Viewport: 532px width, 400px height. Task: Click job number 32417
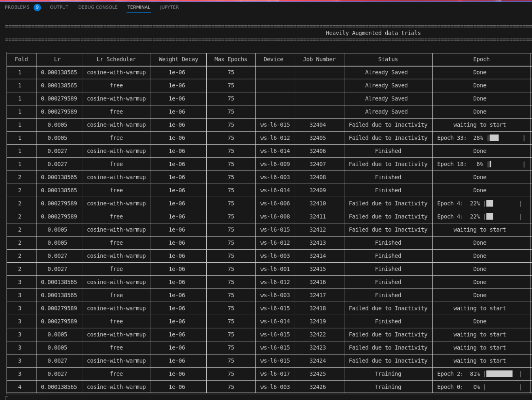pos(318,295)
